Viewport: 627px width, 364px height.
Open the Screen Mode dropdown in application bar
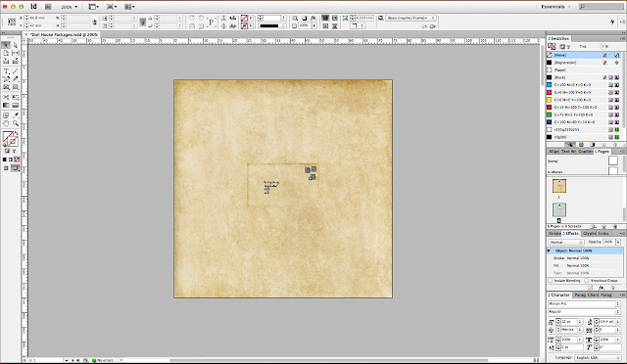click(112, 7)
